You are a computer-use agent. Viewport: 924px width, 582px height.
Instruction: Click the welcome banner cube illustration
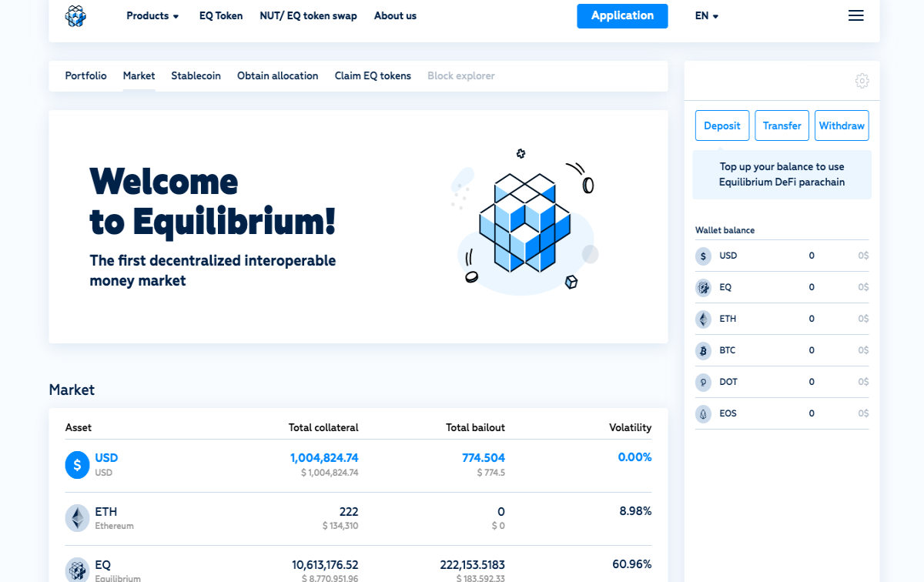tap(525, 222)
